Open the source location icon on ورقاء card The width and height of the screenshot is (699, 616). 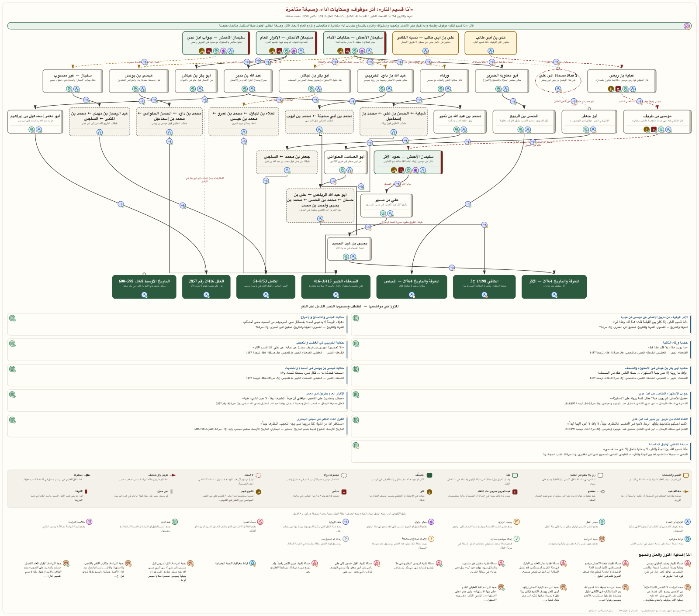pyautogui.click(x=440, y=89)
